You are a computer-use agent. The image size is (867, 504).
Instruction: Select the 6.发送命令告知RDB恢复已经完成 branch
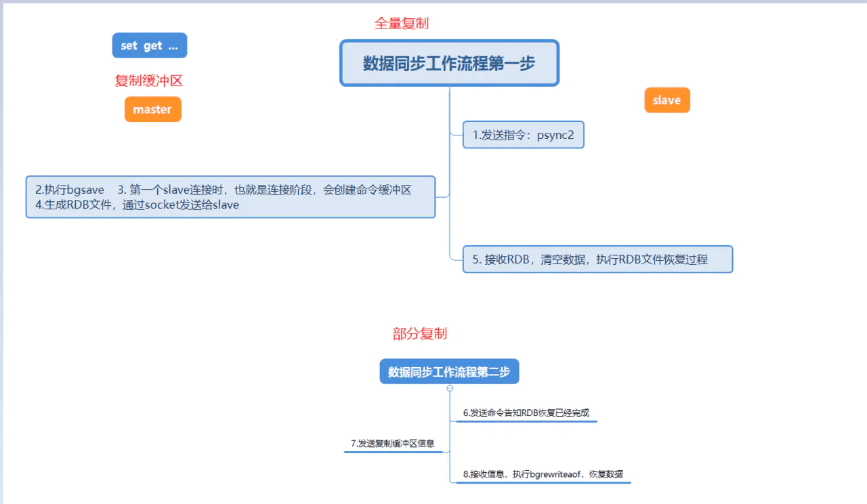526,412
